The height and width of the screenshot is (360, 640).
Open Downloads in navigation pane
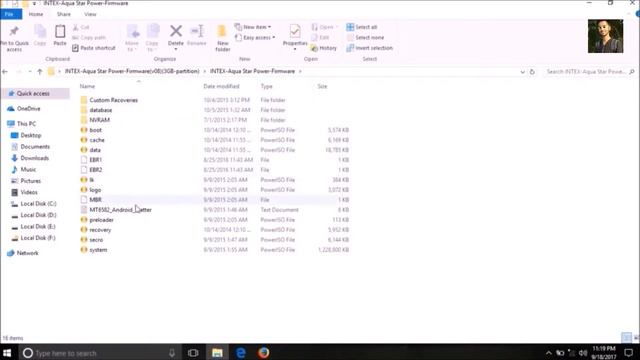pyautogui.click(x=30, y=158)
